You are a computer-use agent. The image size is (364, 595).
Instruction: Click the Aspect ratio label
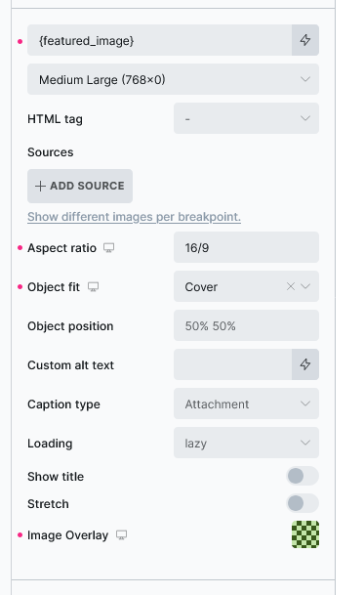(x=61, y=248)
